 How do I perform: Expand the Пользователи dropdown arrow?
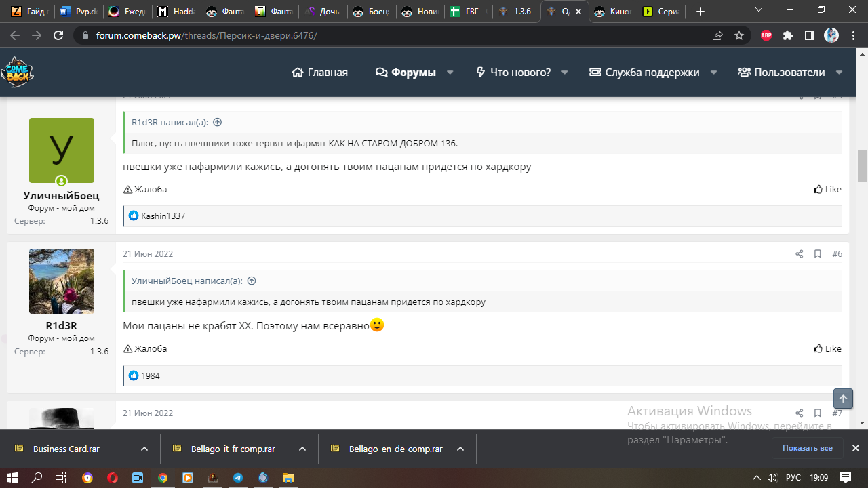839,73
